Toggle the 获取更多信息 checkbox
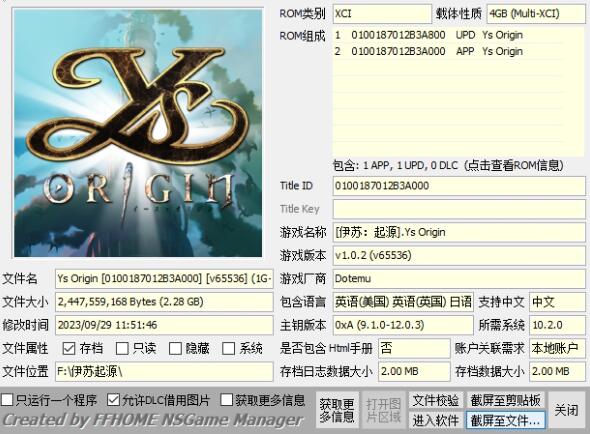590x434 pixels. pos(227,400)
